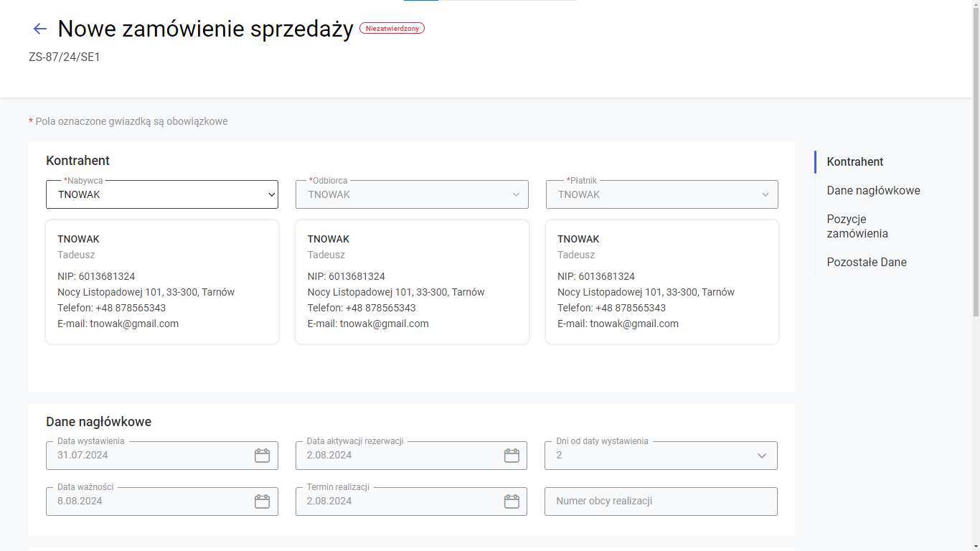Image resolution: width=980 pixels, height=551 pixels.
Task: Jump to Pozostałe Dane section in sidebar
Action: coord(867,263)
